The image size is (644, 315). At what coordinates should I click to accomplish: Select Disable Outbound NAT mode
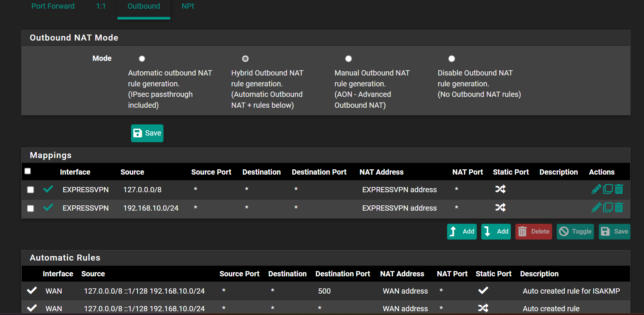tap(452, 59)
